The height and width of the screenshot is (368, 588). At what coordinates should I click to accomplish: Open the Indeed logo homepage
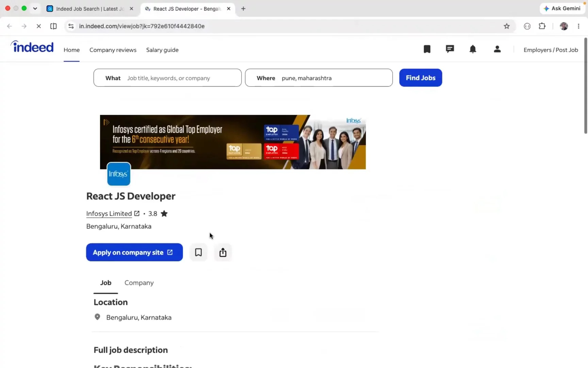point(32,47)
